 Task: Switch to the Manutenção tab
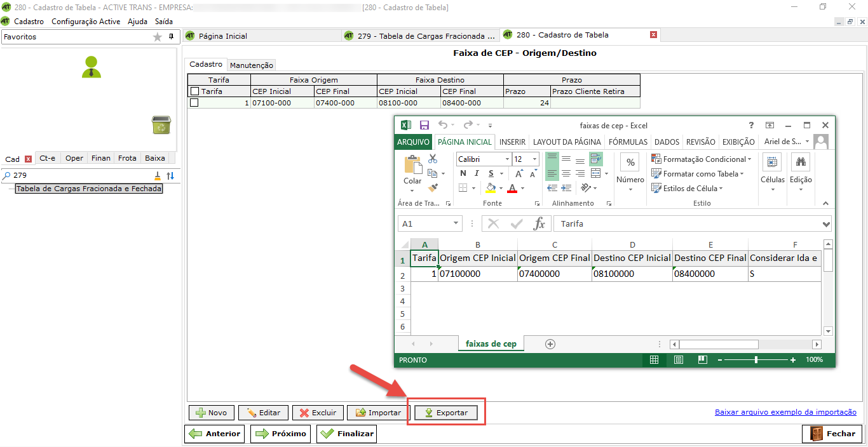252,65
